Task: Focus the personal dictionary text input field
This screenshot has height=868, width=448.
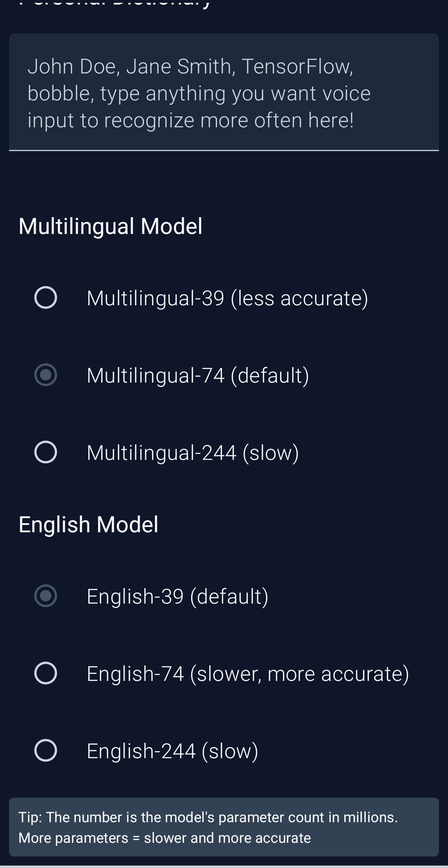Action: (x=224, y=93)
